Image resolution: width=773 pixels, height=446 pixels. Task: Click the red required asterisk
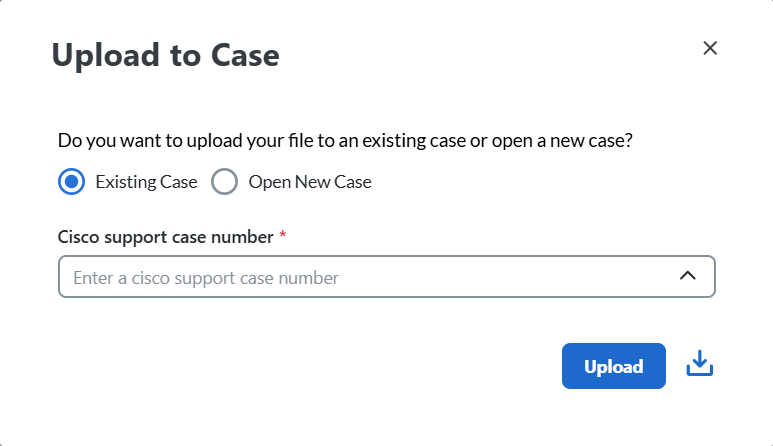click(x=283, y=236)
